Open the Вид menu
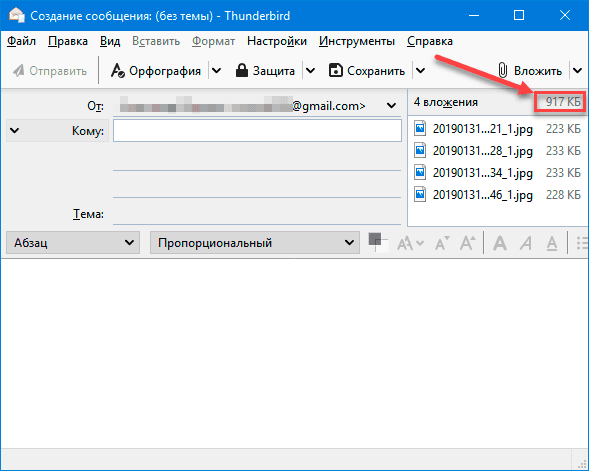This screenshot has height=471, width=589. (x=110, y=41)
